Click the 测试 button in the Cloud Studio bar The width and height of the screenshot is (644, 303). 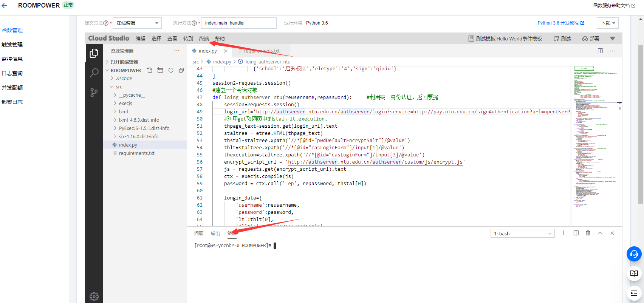tap(562, 39)
